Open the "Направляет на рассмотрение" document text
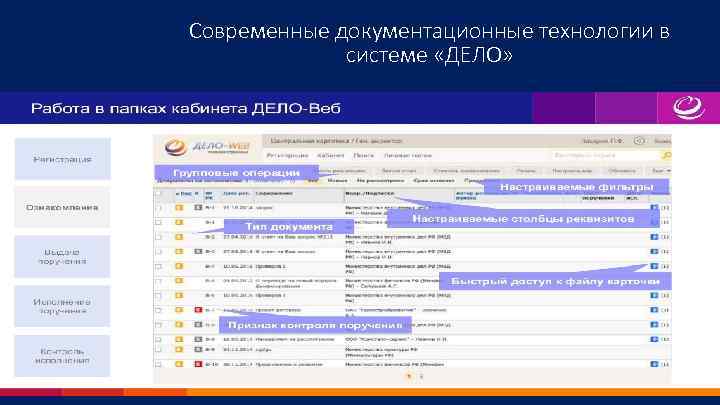This screenshot has width=720, height=405. point(295,339)
